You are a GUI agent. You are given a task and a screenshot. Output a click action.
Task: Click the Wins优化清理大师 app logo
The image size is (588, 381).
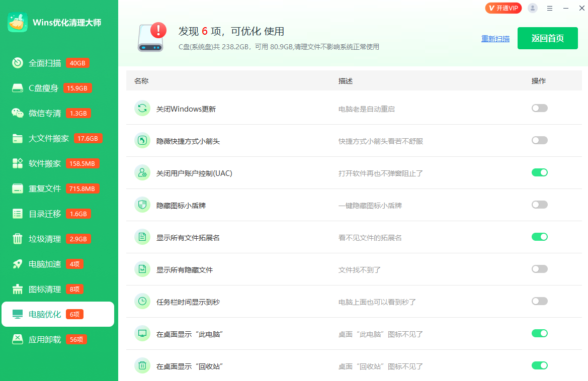pyautogui.click(x=17, y=22)
